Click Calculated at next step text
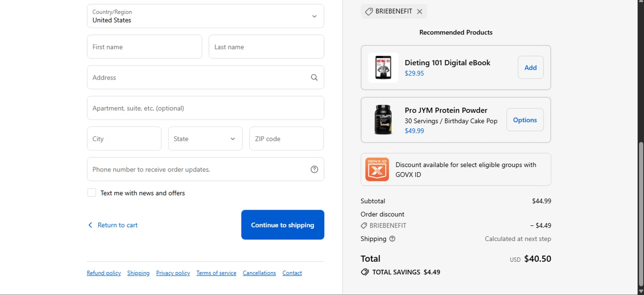Viewport: 644px width, 295px height. pos(518,239)
